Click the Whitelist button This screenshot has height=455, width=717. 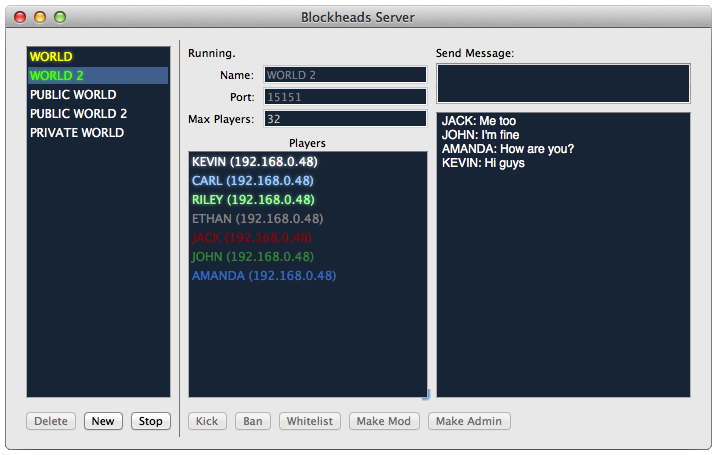[310, 421]
